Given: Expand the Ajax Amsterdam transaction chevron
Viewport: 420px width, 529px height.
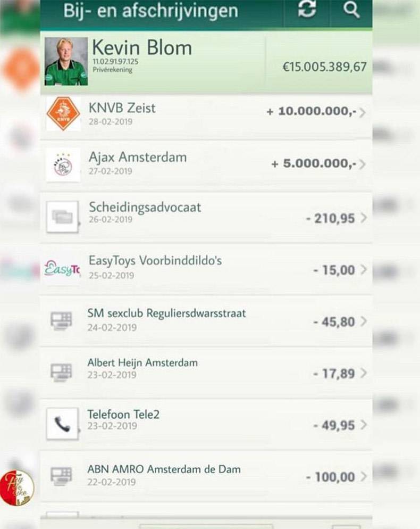Looking at the screenshot, I should pyautogui.click(x=363, y=164).
